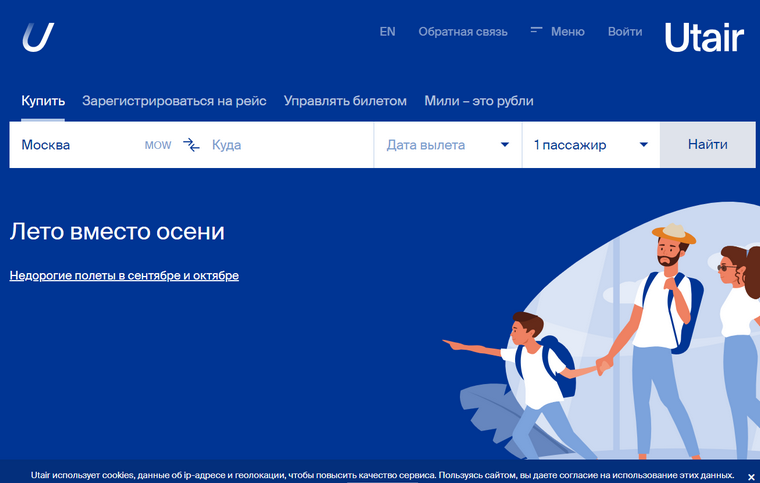Click the Лето вместо осени heading
The image size is (760, 483).
[117, 231]
